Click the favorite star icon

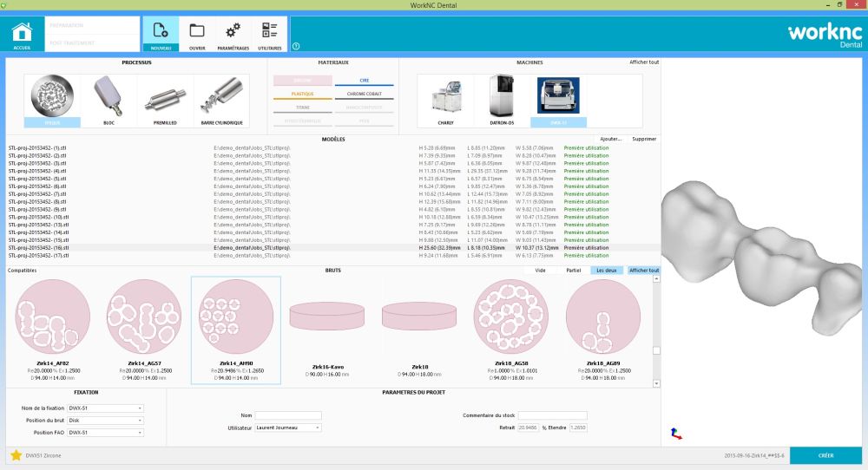pos(16,455)
